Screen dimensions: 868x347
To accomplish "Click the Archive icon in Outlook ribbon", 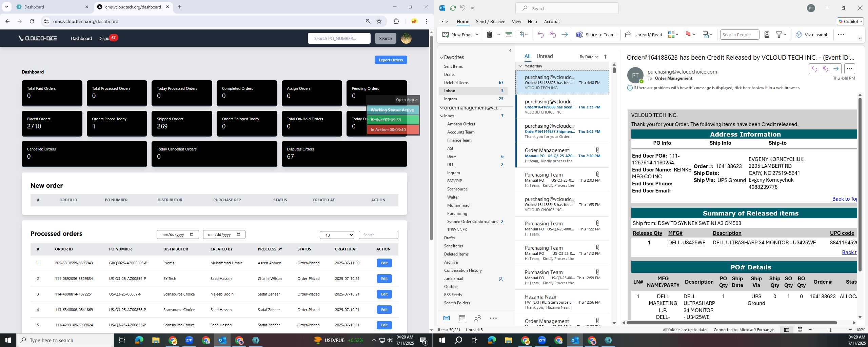I will tap(508, 35).
